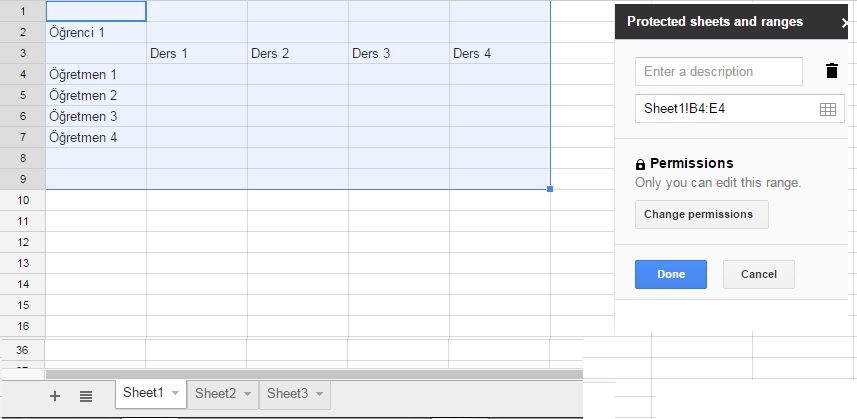Open Change permissions
857x419 pixels.
[x=702, y=214]
